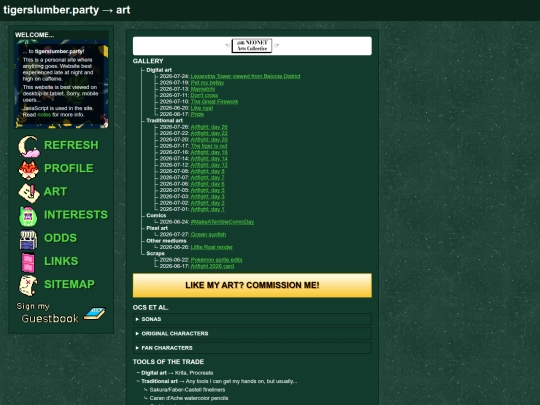
Task: Open the PROFILE nav label
Action: point(69,168)
